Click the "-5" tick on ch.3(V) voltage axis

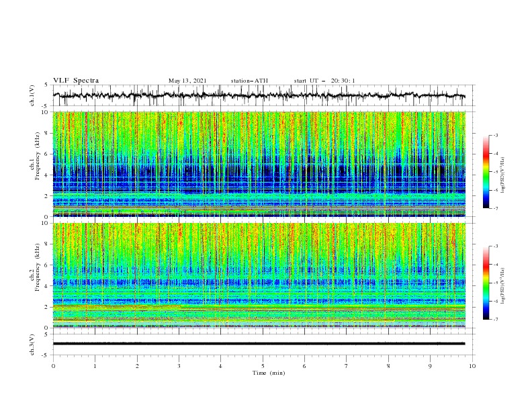point(46,355)
